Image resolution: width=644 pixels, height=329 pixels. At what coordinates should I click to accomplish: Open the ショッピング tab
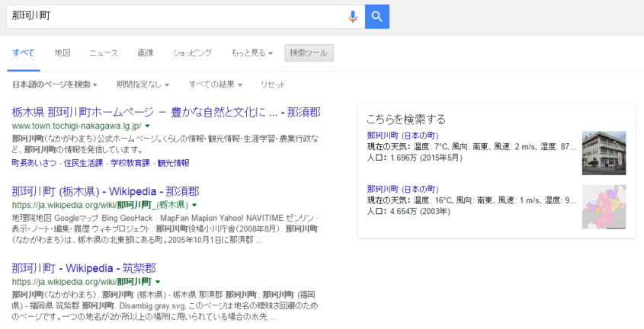[x=192, y=53]
